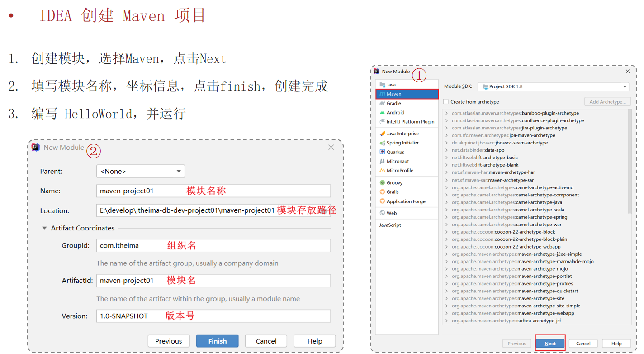This screenshot has height=354, width=644.
Task: Collapse the Artifact Coordinates section
Action: point(44,228)
